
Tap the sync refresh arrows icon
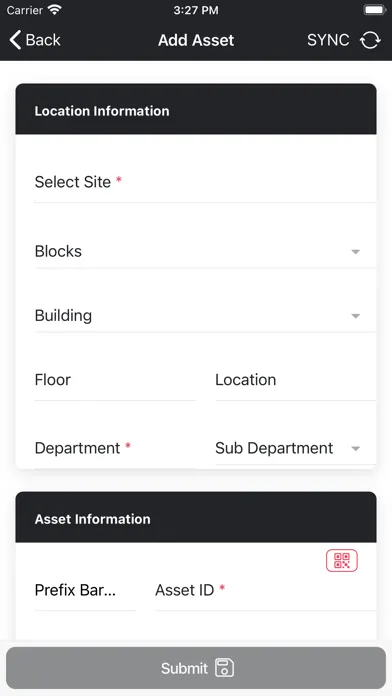[370, 40]
